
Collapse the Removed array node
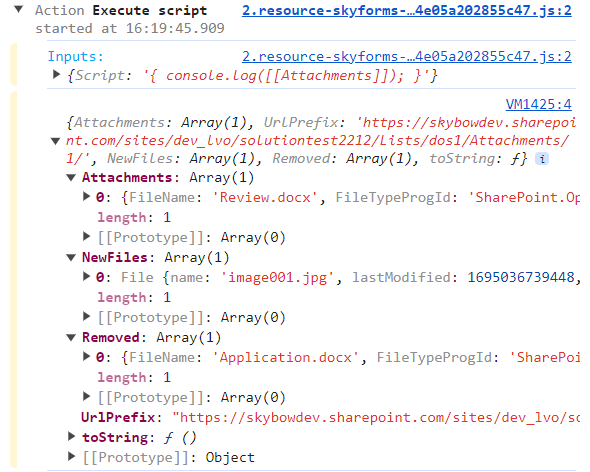point(71,338)
